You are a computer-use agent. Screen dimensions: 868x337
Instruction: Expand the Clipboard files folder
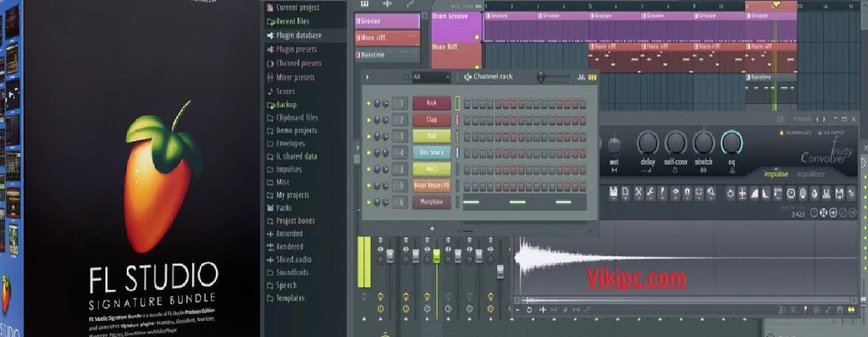pos(293,118)
